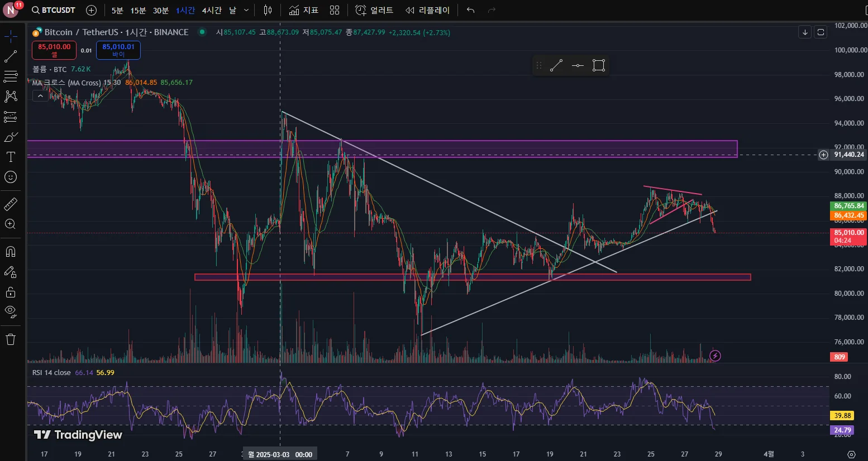
Task: Delete drawings with the trash icon
Action: [x=11, y=339]
